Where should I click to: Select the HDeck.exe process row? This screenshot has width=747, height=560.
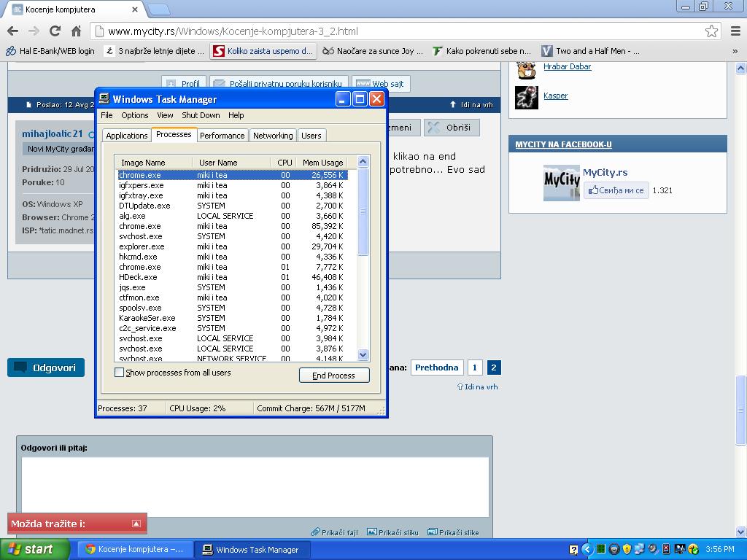233,277
